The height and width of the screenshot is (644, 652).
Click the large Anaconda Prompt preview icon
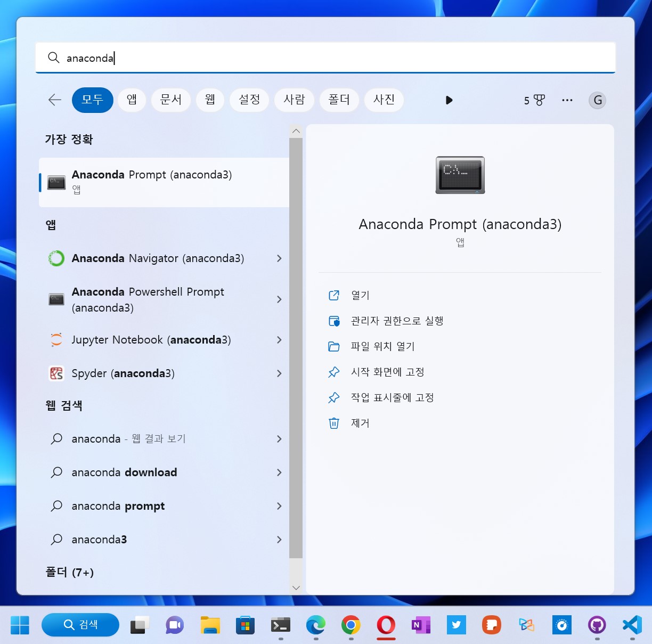point(460,175)
